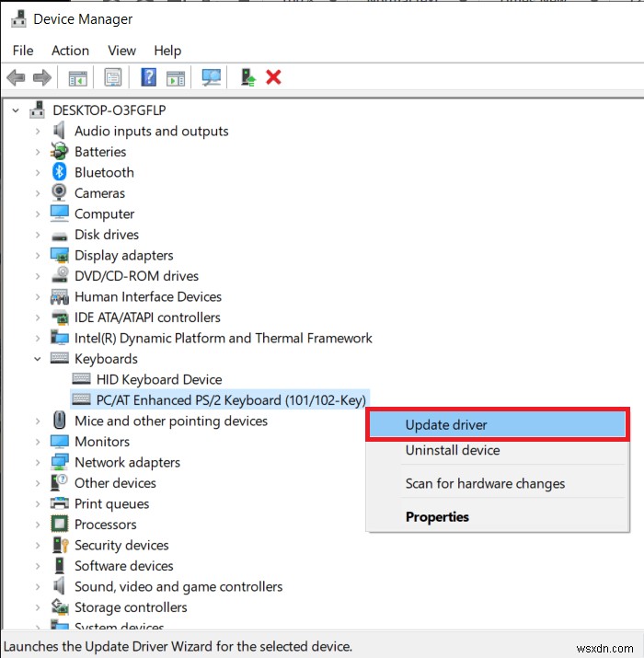Expand the Processors category
The width and height of the screenshot is (644, 658).
pos(38,525)
